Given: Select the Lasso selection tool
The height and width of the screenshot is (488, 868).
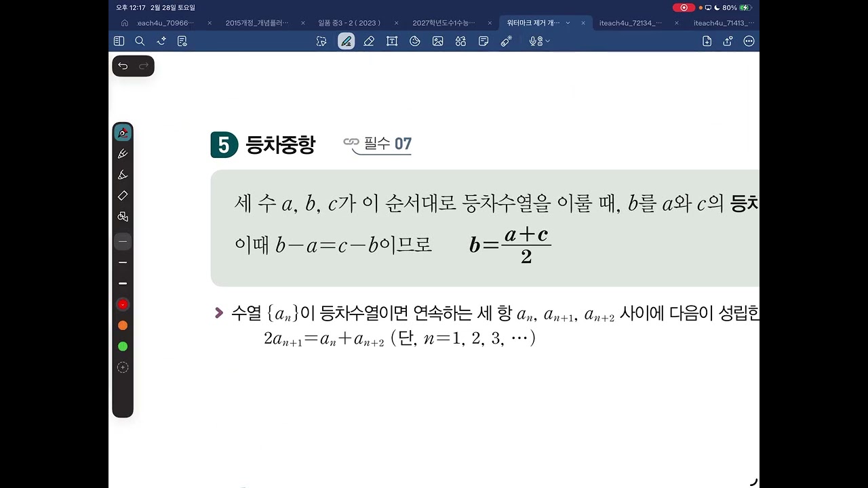Looking at the screenshot, I should pyautogui.click(x=321, y=41).
